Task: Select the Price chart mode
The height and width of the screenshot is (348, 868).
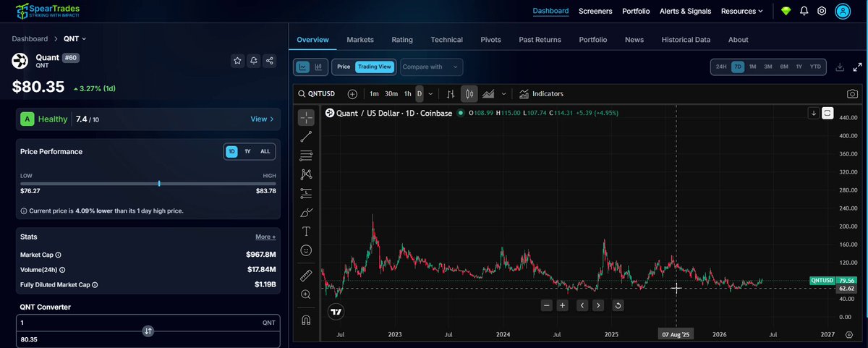Action: 344,67
